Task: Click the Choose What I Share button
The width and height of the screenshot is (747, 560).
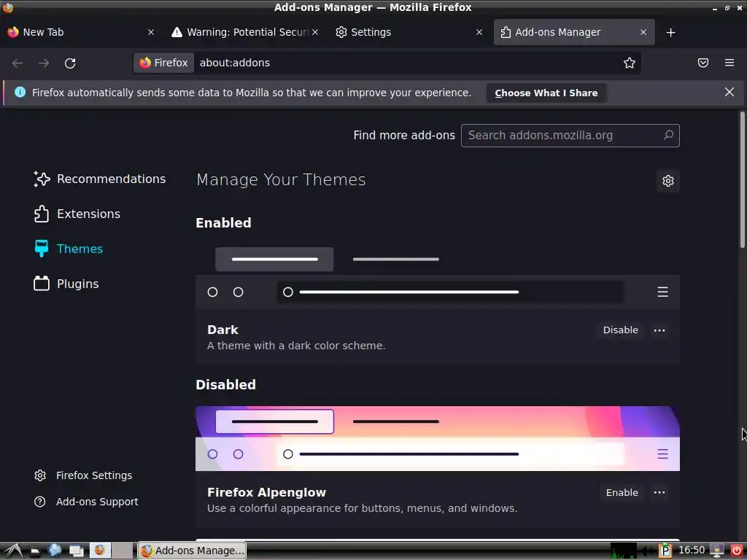Action: (546, 93)
